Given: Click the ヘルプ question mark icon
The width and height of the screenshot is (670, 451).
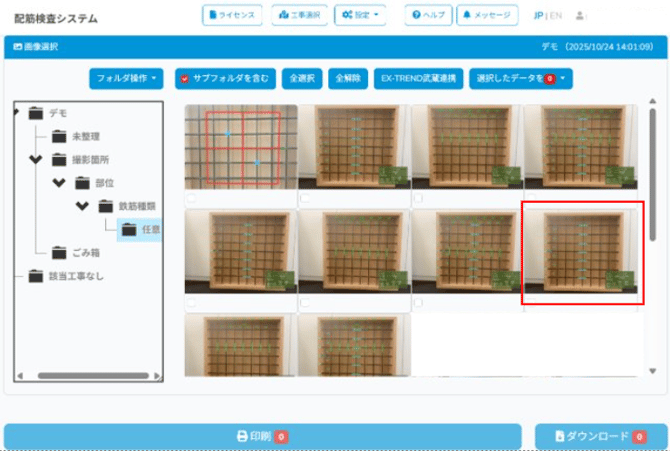Looking at the screenshot, I should pos(417,16).
